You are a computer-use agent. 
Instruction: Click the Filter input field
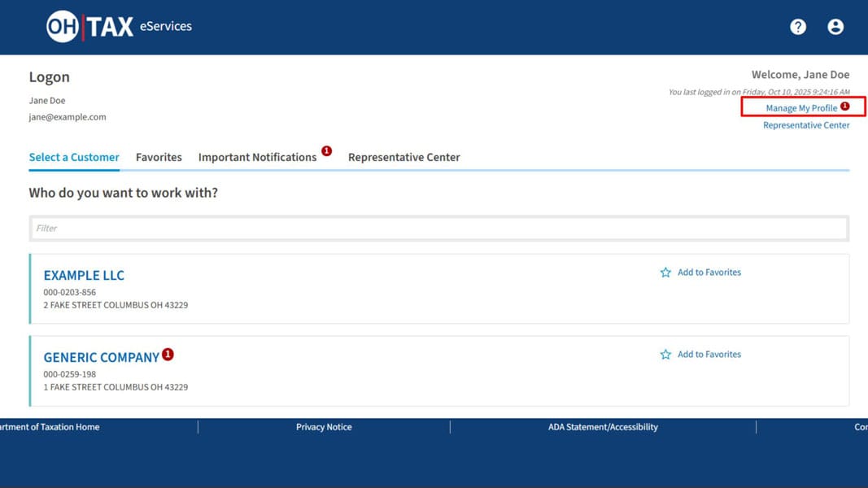[x=439, y=228]
